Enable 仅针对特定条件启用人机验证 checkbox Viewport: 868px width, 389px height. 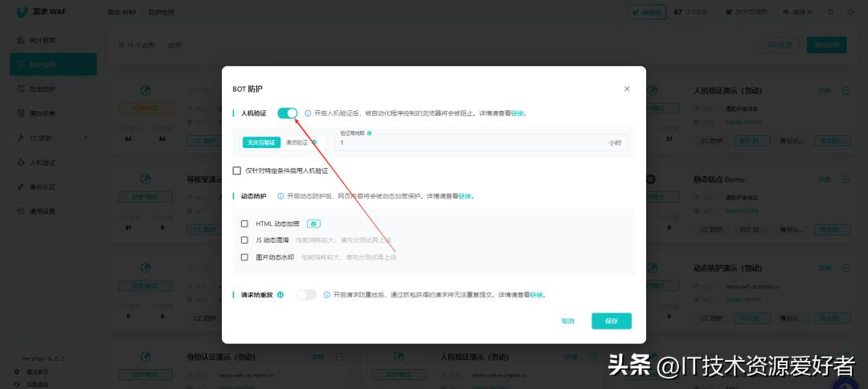tap(237, 170)
